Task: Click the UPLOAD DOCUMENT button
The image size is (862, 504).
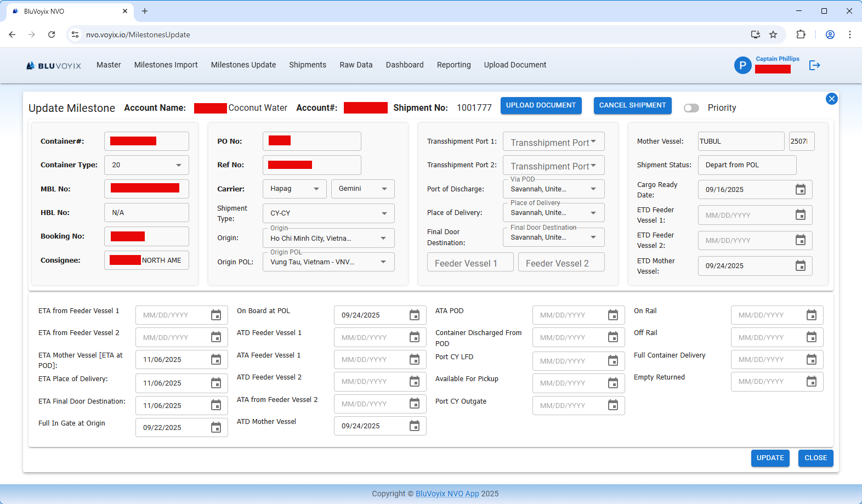Action: [541, 105]
